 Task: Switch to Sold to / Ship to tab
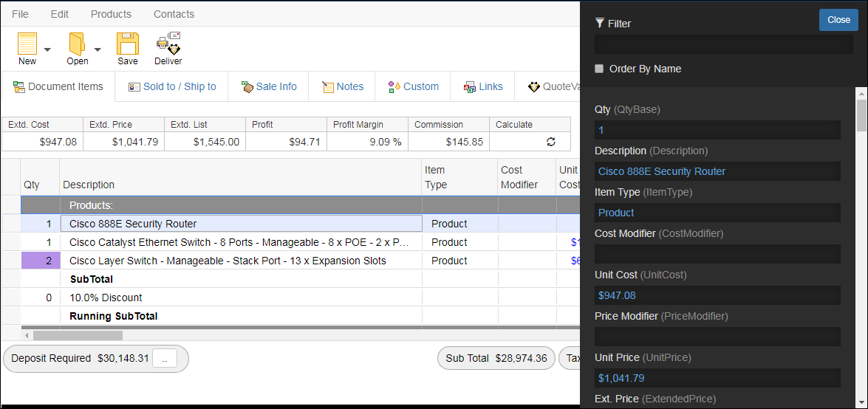coord(171,87)
